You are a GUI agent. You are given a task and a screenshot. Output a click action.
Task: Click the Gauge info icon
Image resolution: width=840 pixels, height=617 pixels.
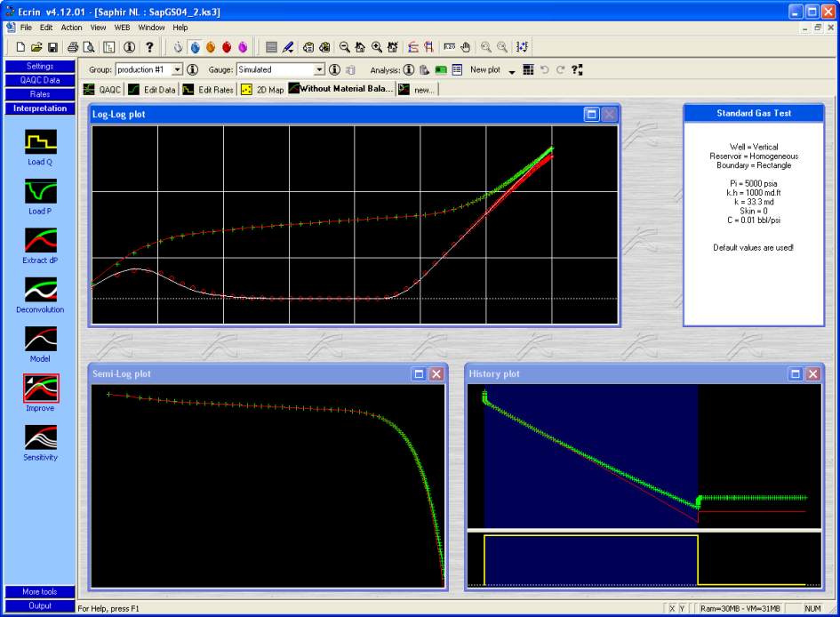click(x=335, y=69)
